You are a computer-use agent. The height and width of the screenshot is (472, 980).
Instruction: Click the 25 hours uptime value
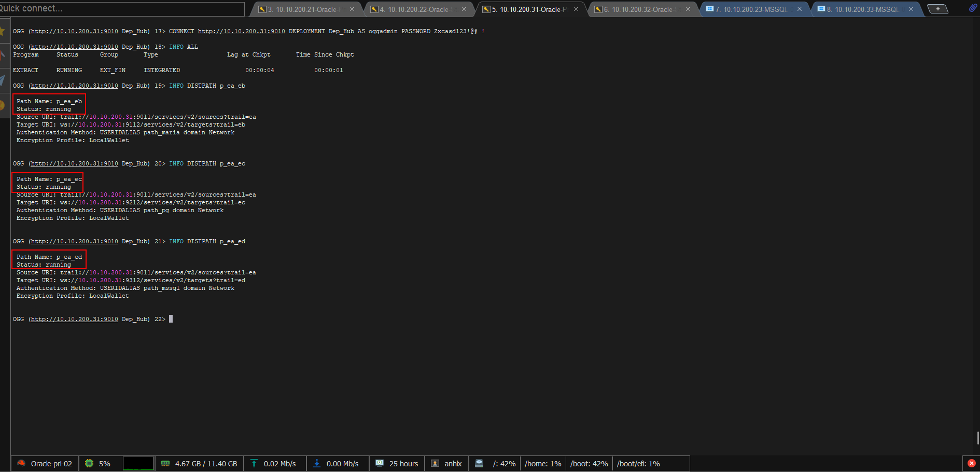coord(403,464)
